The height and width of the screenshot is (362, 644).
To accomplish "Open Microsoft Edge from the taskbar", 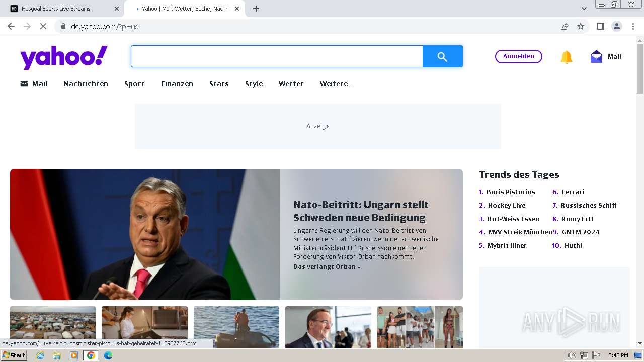I will click(108, 355).
